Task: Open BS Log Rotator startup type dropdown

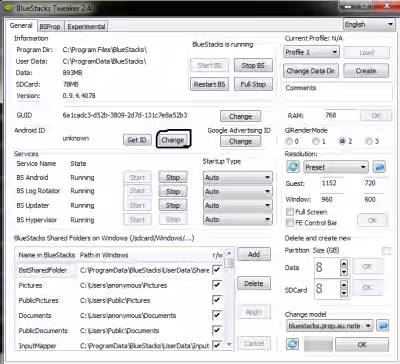Action: tap(238, 191)
